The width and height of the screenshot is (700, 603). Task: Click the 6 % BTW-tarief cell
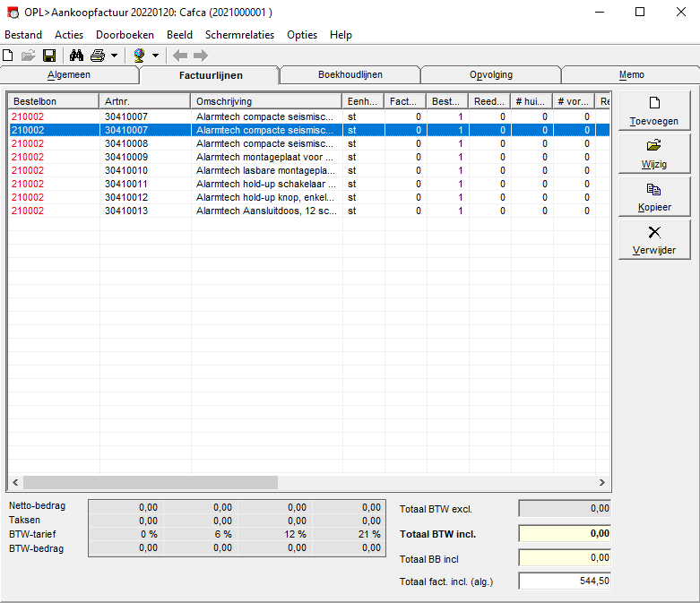(201, 534)
